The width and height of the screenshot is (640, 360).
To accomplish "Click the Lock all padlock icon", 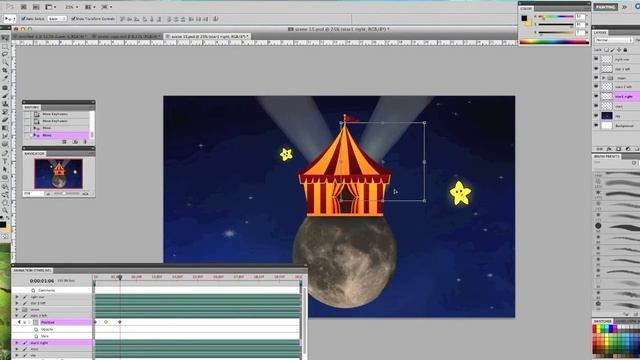I will 625,50.
